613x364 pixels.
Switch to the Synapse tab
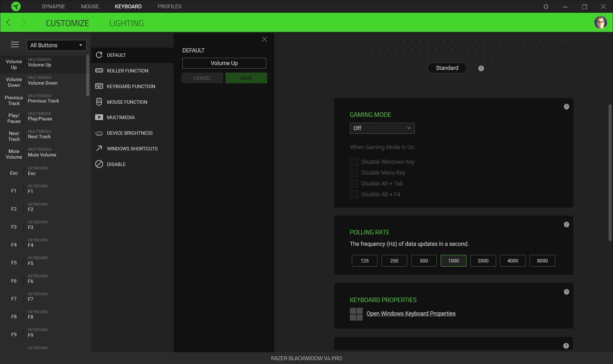pos(53,7)
